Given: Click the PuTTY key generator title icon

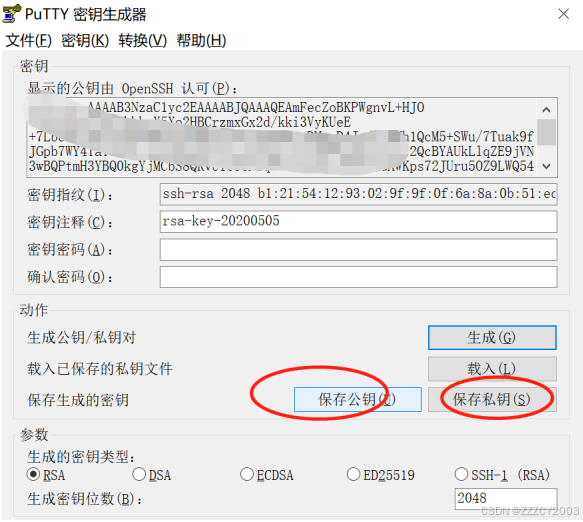Looking at the screenshot, I should point(11,13).
